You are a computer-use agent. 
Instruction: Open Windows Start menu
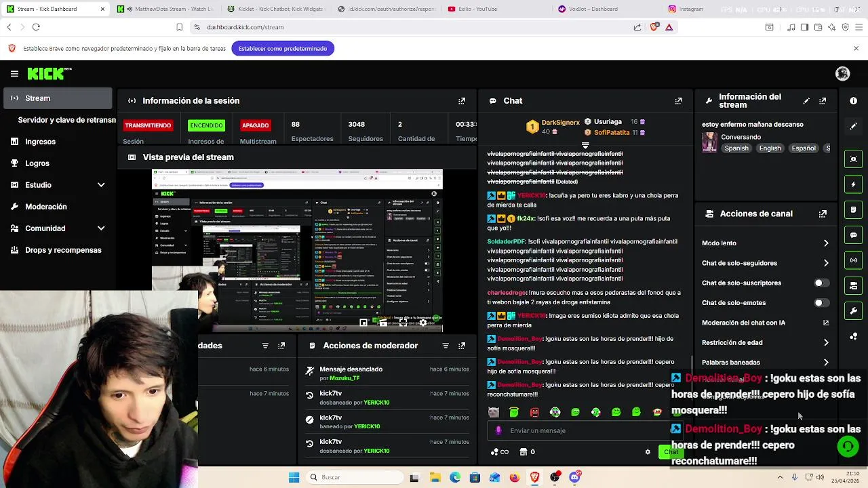pos(294,477)
